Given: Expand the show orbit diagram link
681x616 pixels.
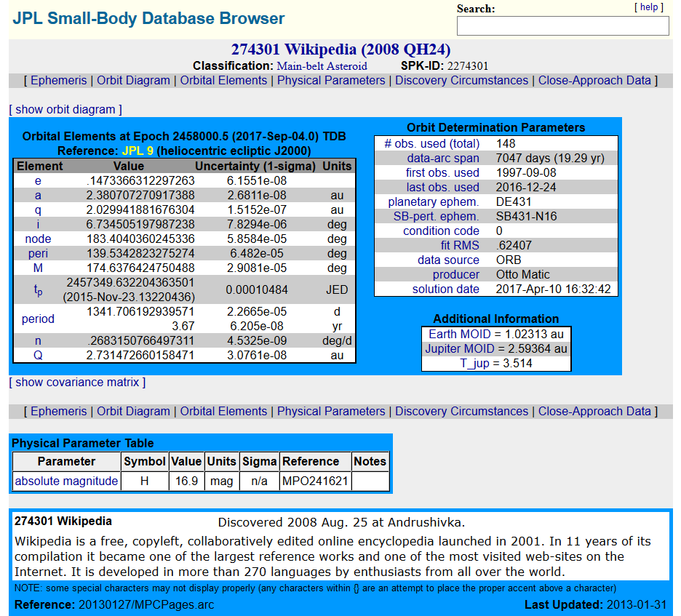Looking at the screenshot, I should coord(65,109).
